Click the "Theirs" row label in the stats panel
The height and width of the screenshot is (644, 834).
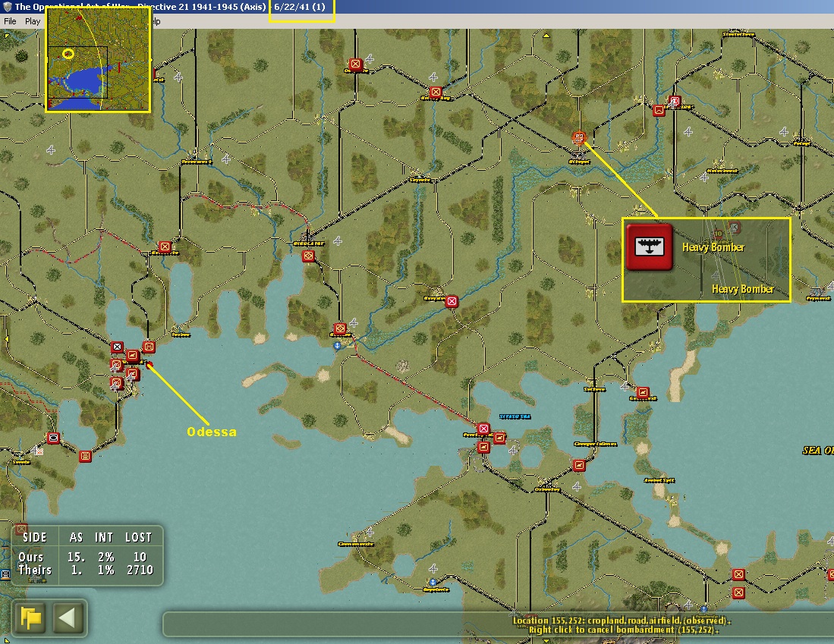[x=35, y=570]
